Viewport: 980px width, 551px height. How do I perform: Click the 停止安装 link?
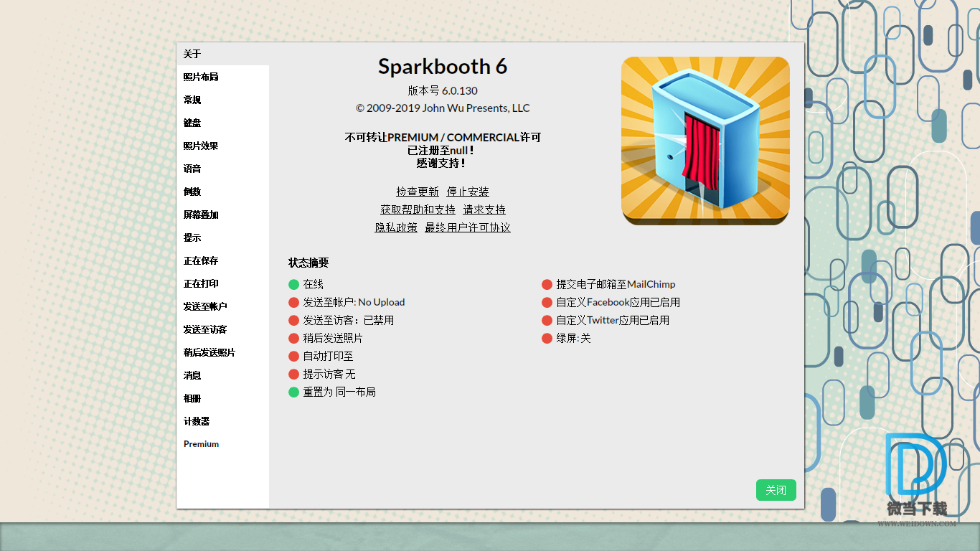click(468, 192)
